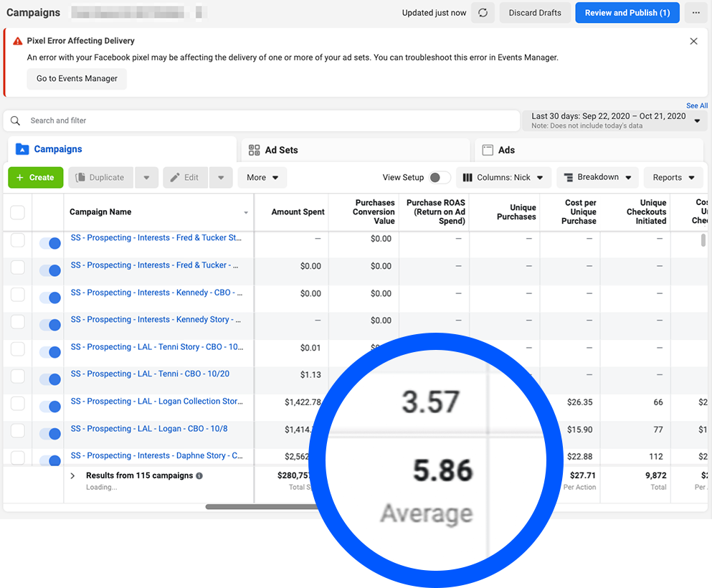This screenshot has width=712, height=588.
Task: Tick checkbox for LAL - Tenni - CBO - 10/20
Action: pyautogui.click(x=17, y=376)
